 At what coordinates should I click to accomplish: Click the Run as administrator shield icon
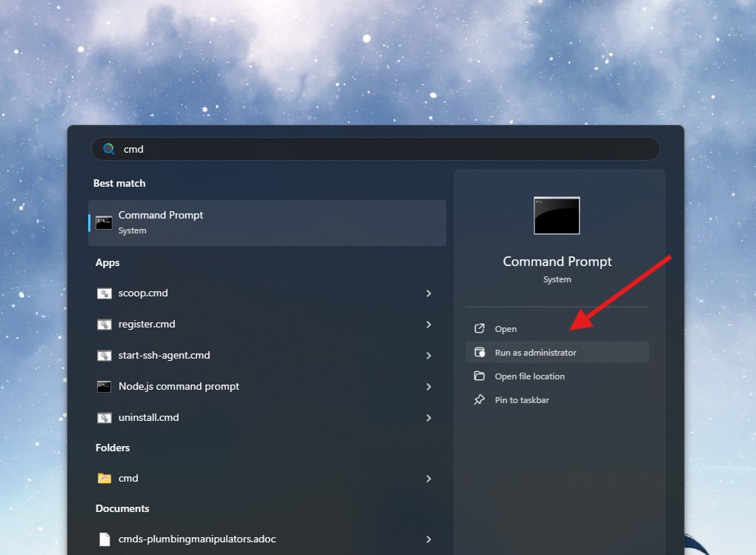click(x=480, y=353)
